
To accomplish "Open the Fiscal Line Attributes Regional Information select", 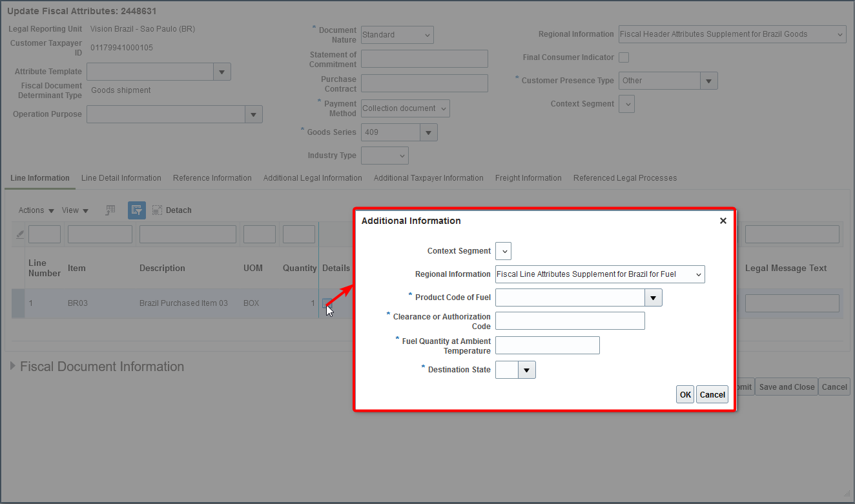I will [x=600, y=274].
